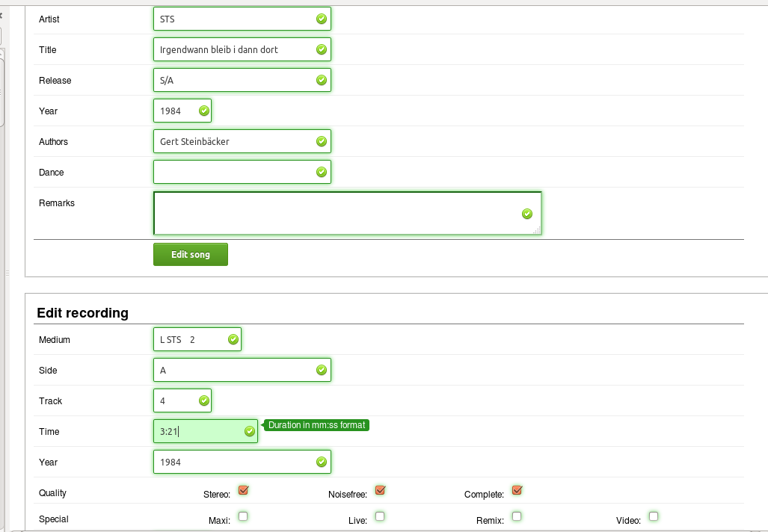Click the checkmark icon in Remarks textarea
The width and height of the screenshot is (768, 532).
tap(527, 214)
